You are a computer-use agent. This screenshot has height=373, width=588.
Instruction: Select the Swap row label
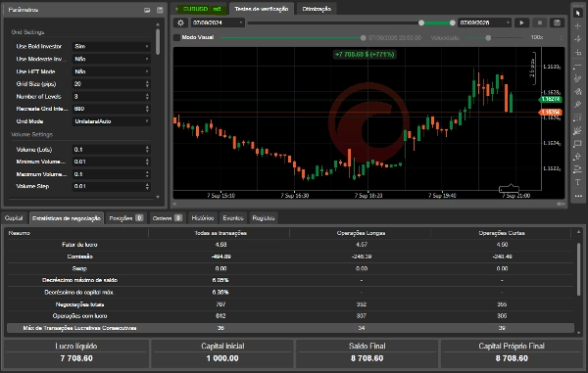(79, 268)
